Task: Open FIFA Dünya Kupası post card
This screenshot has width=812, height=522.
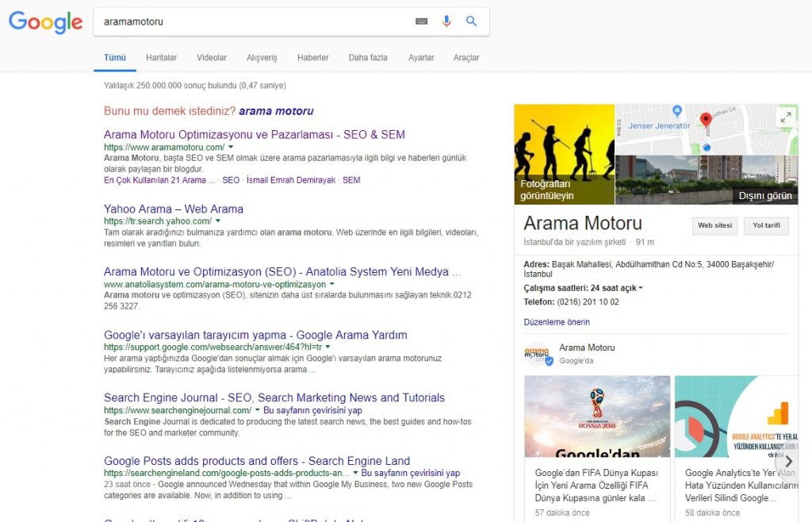Action: [x=597, y=448]
